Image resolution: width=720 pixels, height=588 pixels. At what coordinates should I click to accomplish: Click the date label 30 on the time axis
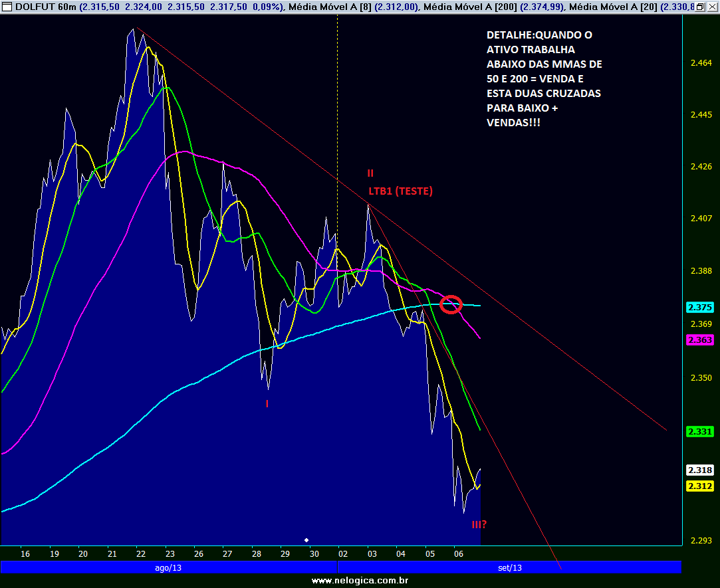314,553
